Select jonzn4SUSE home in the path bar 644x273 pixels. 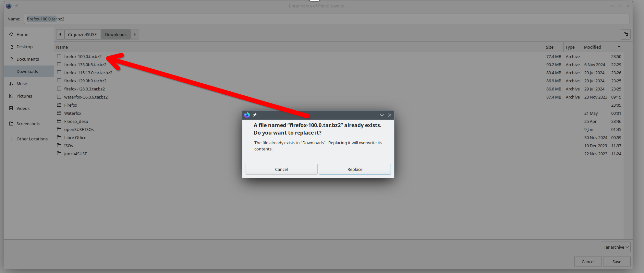82,34
